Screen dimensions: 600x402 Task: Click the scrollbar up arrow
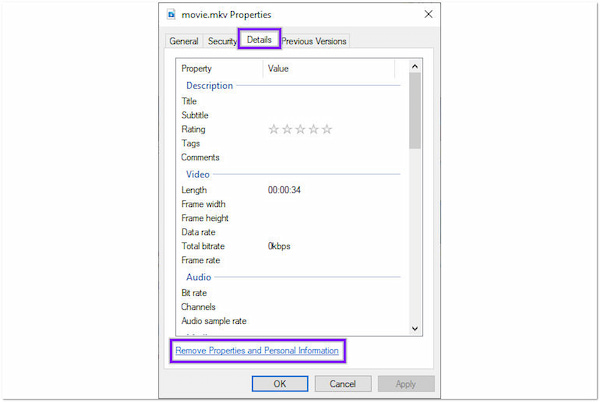coord(415,67)
